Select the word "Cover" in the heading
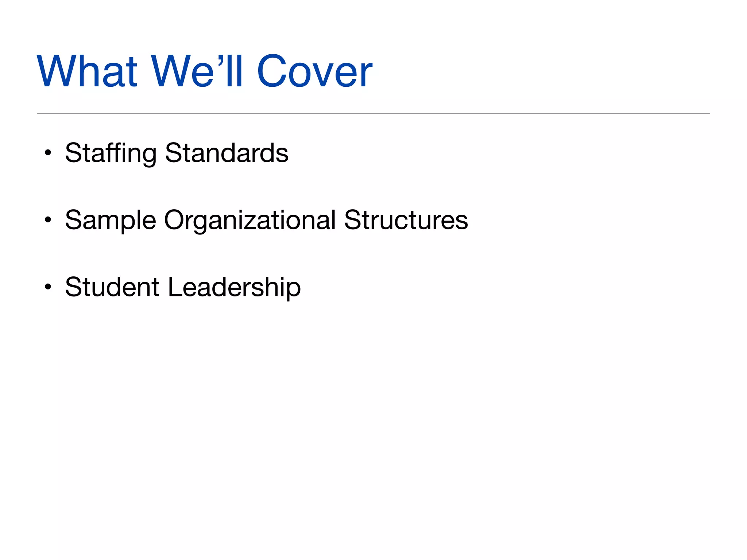The image size is (747, 560). click(x=314, y=71)
